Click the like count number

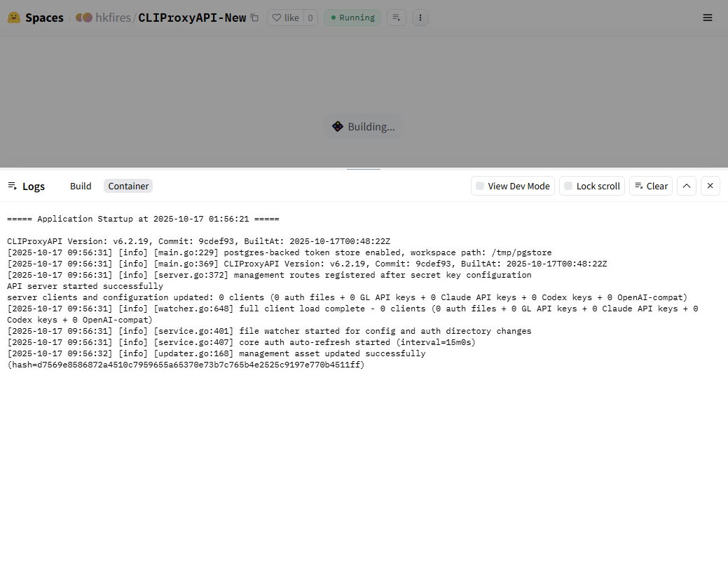click(x=310, y=18)
